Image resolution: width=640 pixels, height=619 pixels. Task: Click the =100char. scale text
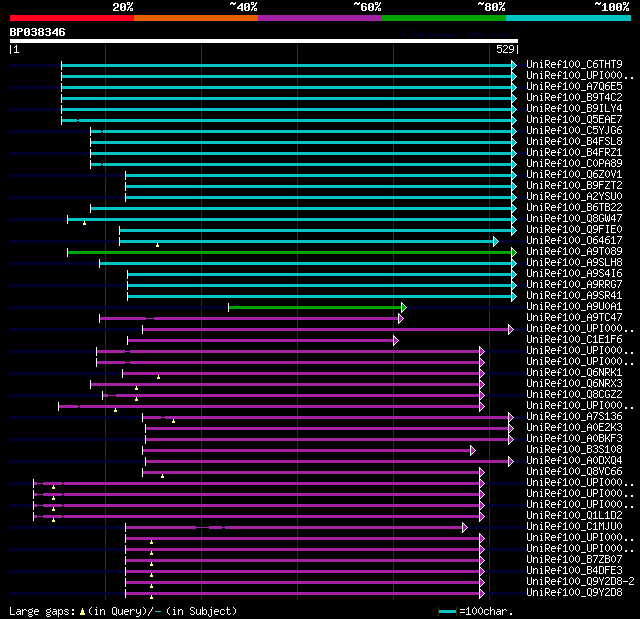point(486,611)
